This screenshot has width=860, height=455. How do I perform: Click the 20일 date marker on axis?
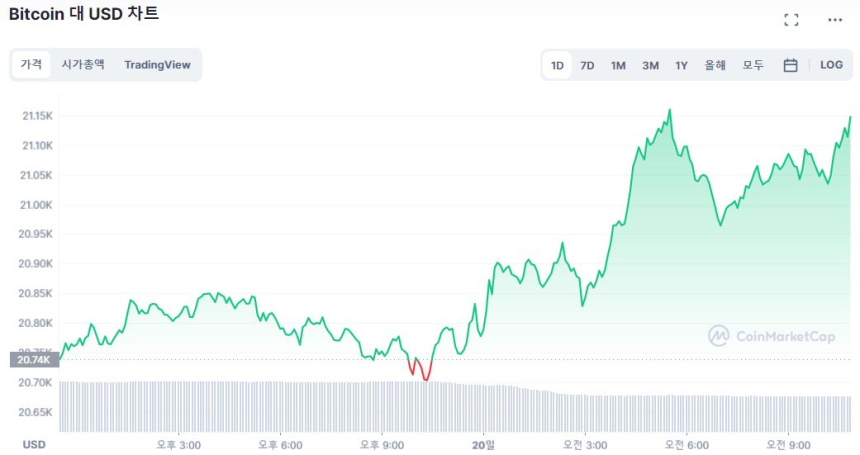[x=483, y=444]
